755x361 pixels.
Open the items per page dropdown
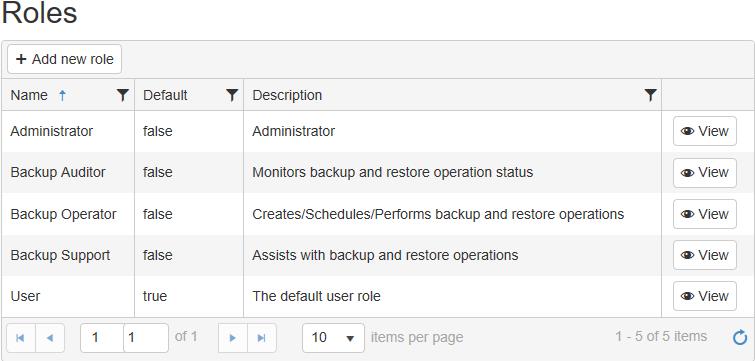point(333,338)
